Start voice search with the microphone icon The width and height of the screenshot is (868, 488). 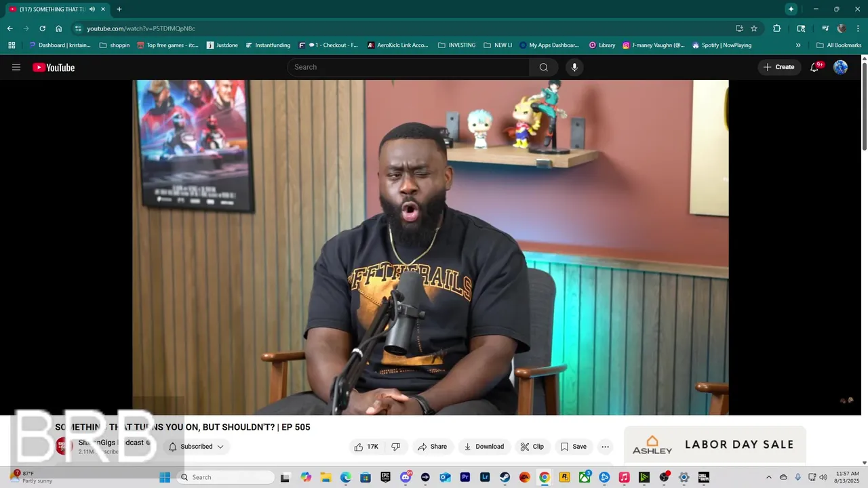574,67
